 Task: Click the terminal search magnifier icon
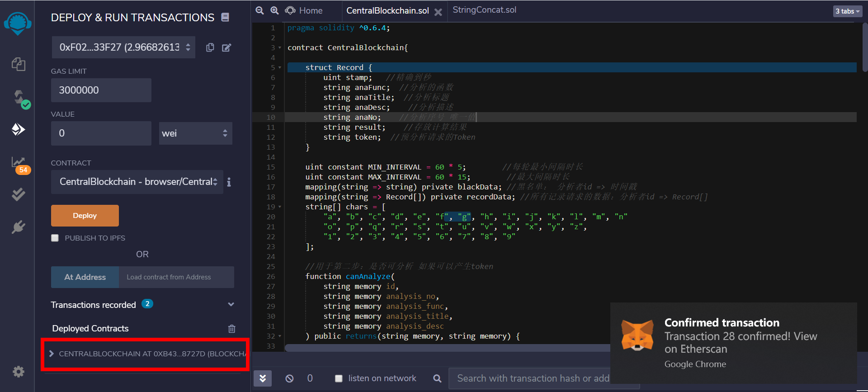(437, 378)
